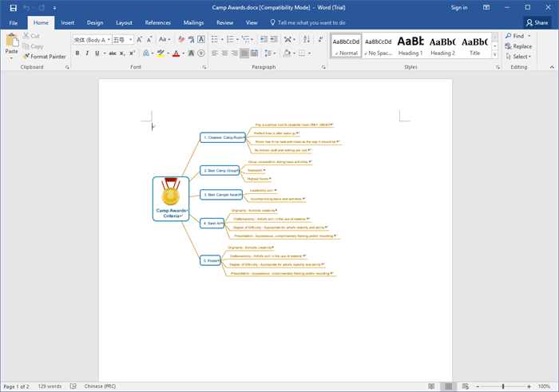Click Multilevel List icon
This screenshot has width=559, height=392.
click(245, 40)
